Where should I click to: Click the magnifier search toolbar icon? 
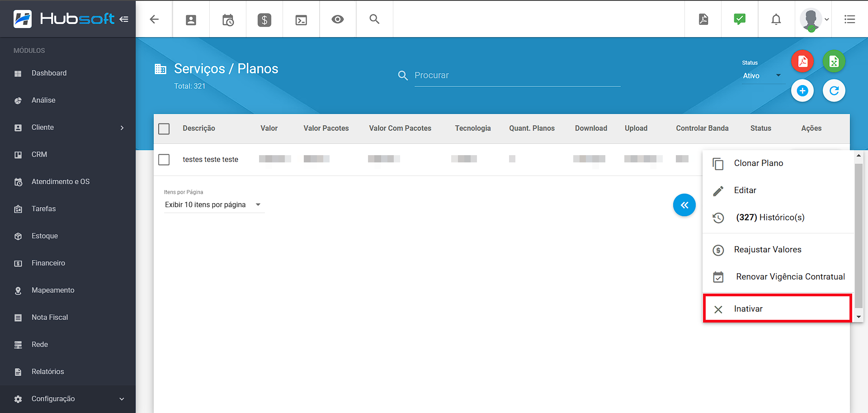coord(374,19)
